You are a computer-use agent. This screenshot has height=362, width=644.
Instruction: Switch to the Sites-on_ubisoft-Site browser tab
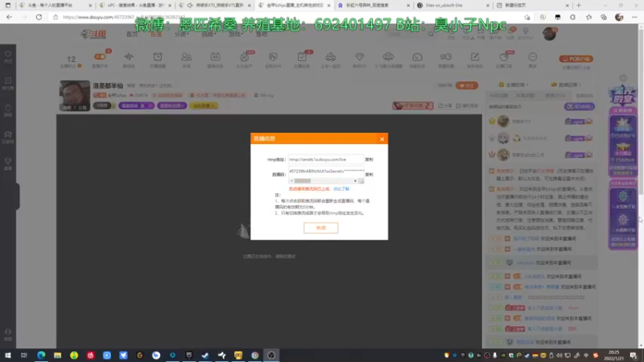[x=453, y=6]
